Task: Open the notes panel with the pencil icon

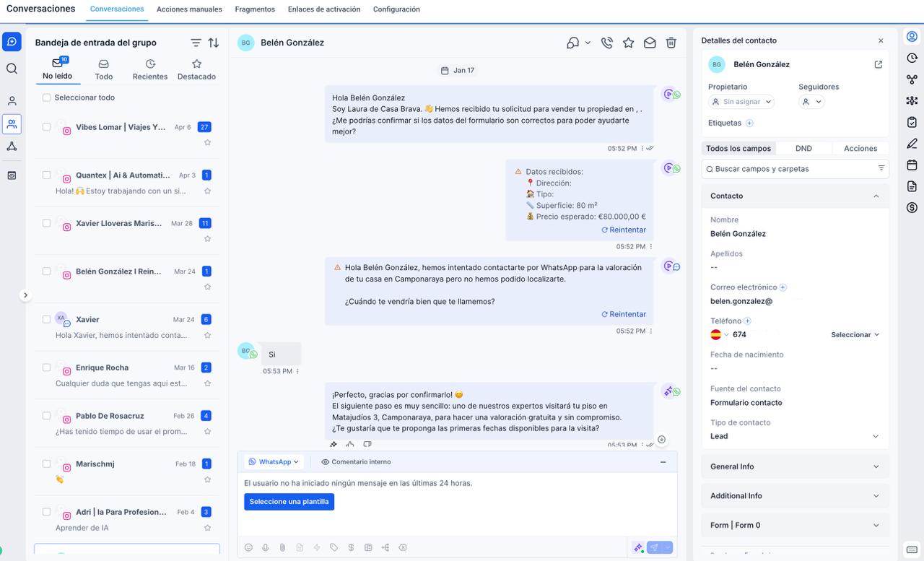Action: [x=911, y=143]
